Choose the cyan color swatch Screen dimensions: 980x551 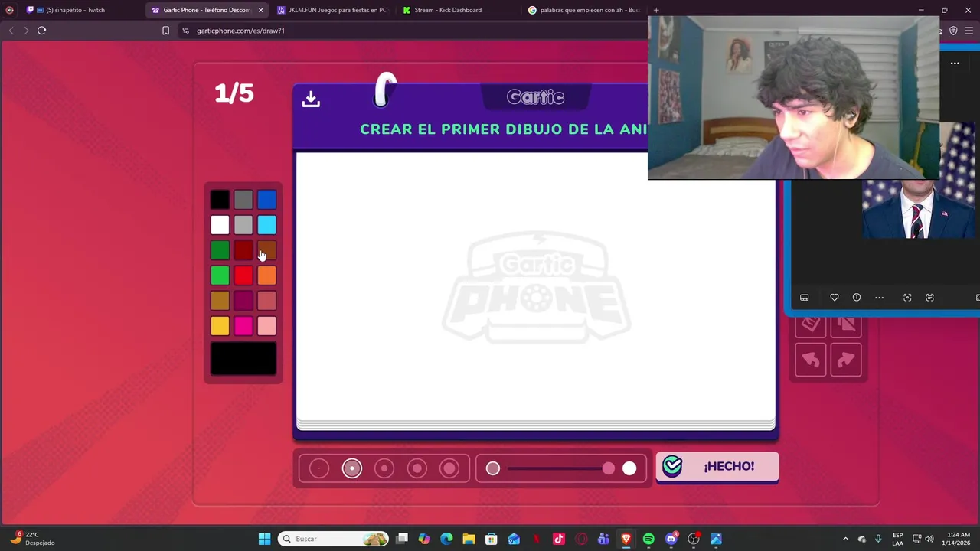point(266,225)
